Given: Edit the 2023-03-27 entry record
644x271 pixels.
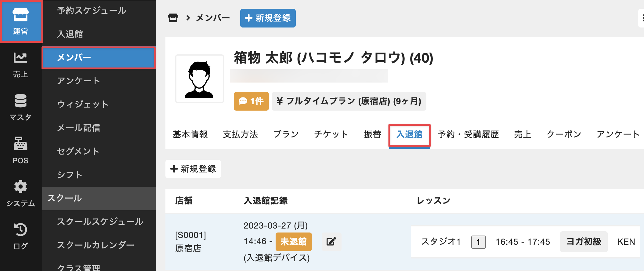Looking at the screenshot, I should (331, 242).
